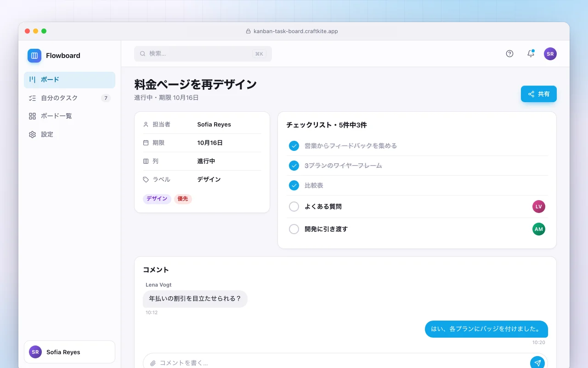This screenshot has height=368, width=588.
Task: Click the Flowboard logo icon
Action: click(34, 56)
